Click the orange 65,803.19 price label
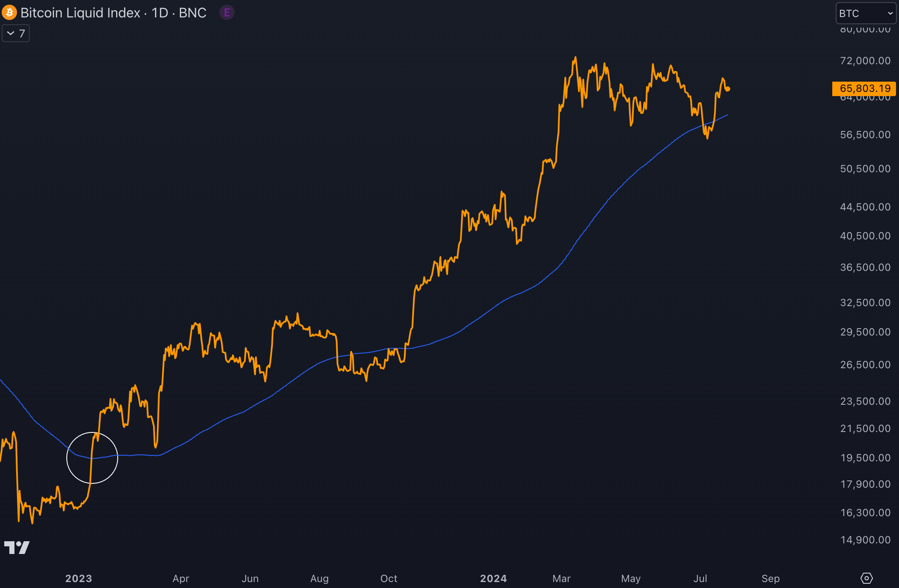Image resolution: width=899 pixels, height=588 pixels. coord(864,88)
